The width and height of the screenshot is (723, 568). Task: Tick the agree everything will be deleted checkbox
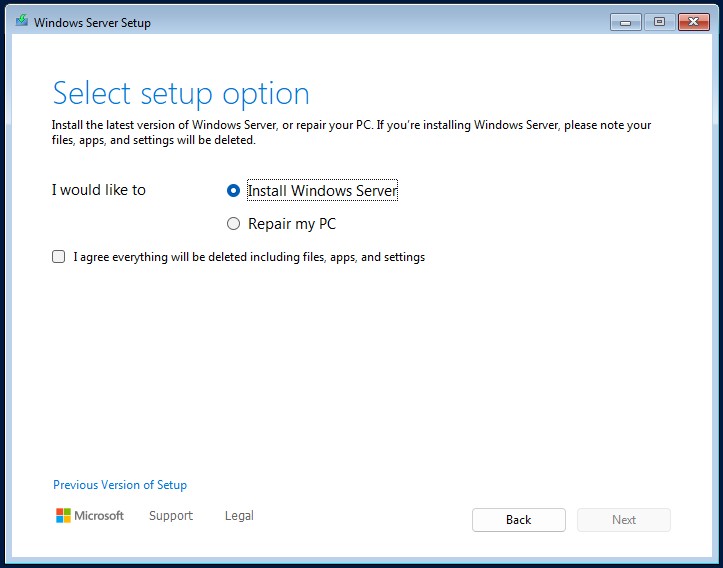pos(59,257)
